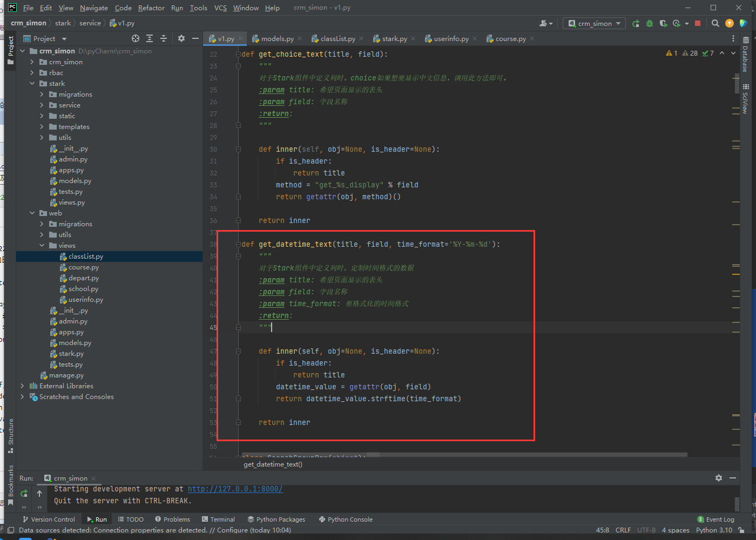The image size is (756, 540).
Task: Expand the rbac folder in tree
Action: pyautogui.click(x=32, y=73)
